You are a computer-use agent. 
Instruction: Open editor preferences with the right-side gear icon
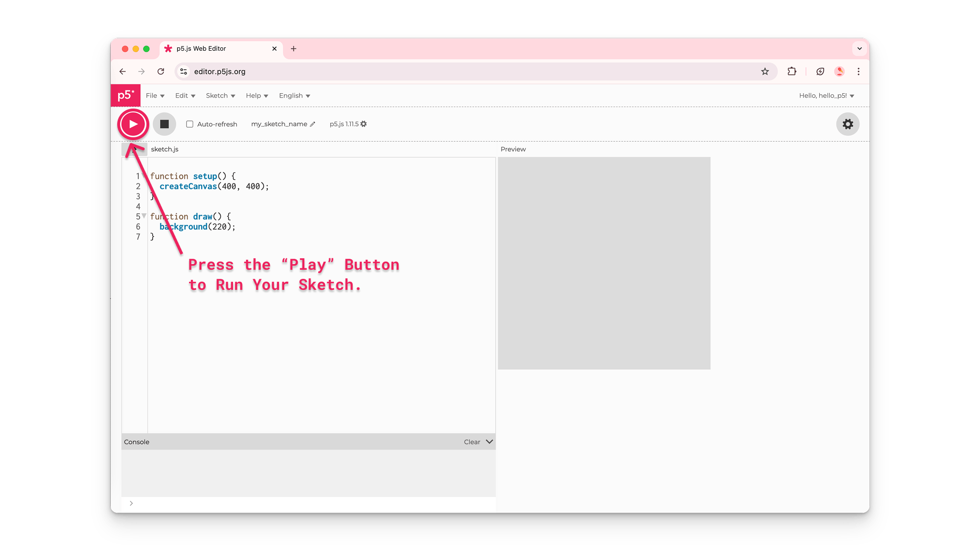[847, 124]
